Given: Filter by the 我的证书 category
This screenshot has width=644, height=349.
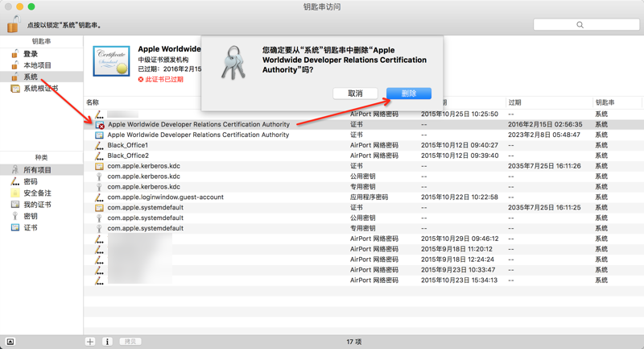Looking at the screenshot, I should coord(37,204).
